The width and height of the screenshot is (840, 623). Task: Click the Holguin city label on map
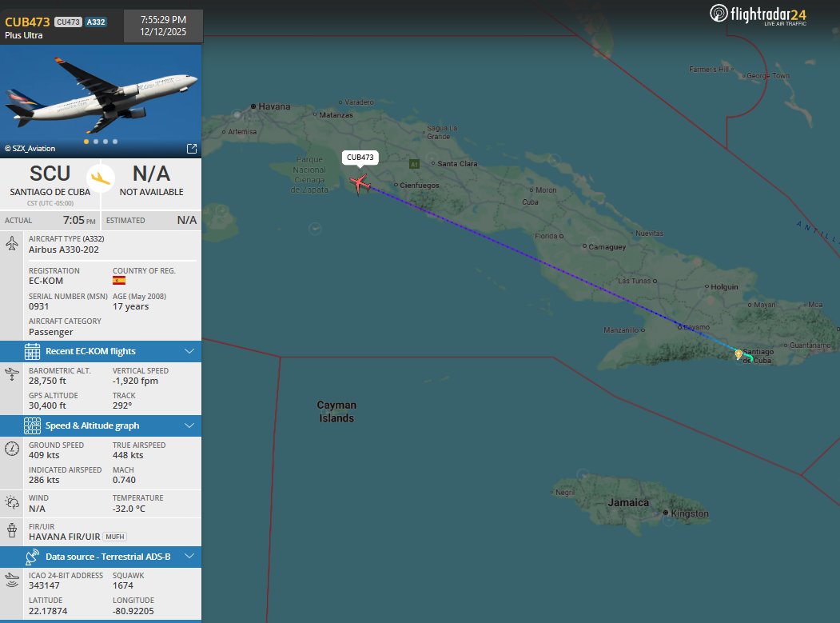click(x=724, y=287)
